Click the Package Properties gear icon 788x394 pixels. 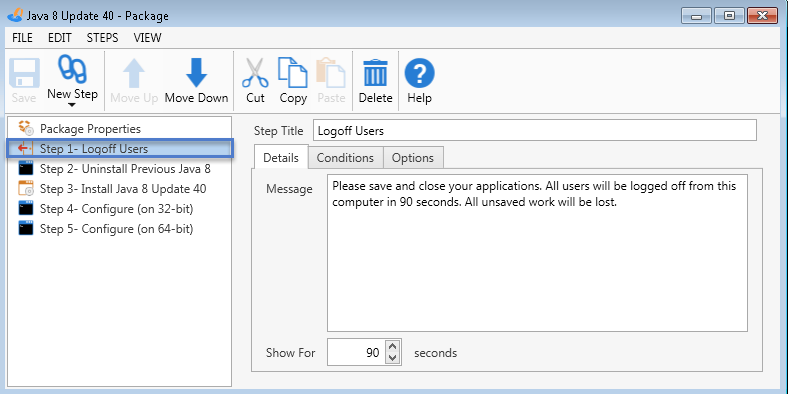tap(26, 128)
